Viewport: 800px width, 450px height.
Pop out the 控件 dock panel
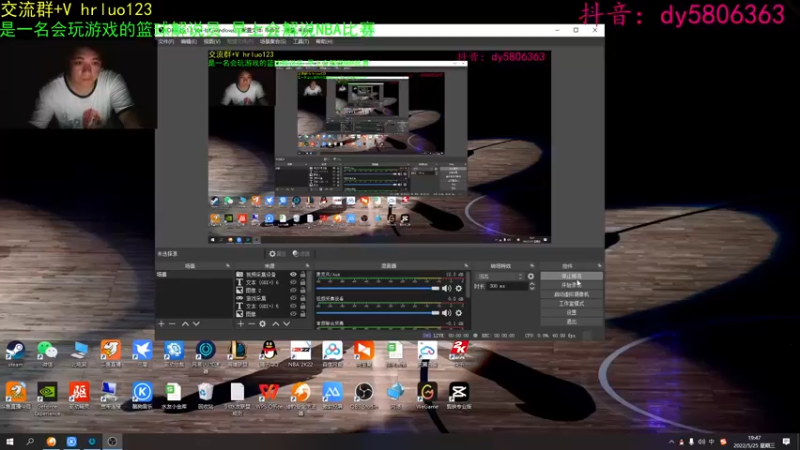point(599,266)
